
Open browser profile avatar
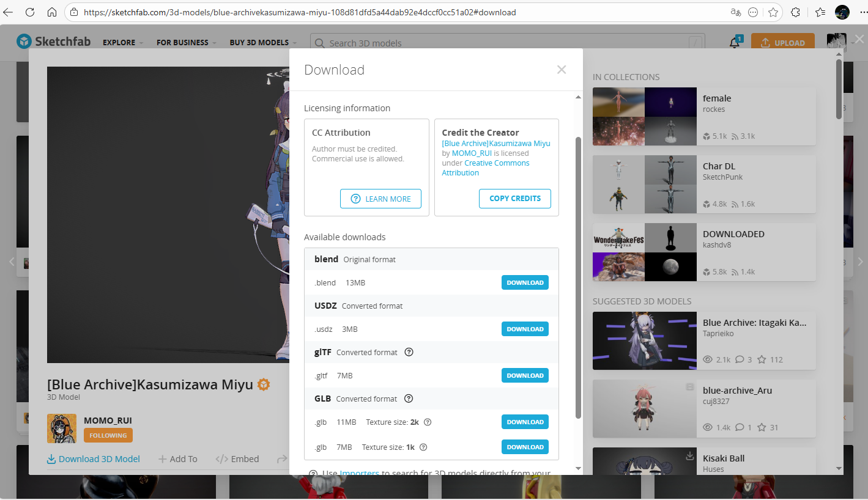pyautogui.click(x=842, y=12)
